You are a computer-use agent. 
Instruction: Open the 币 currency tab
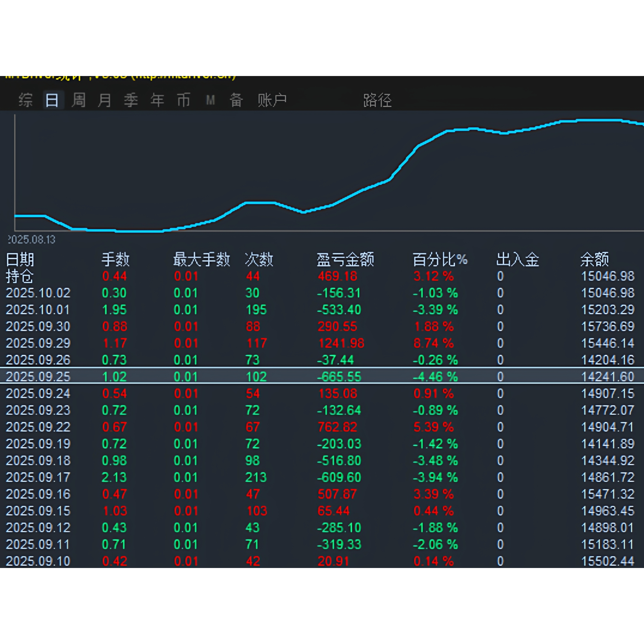(x=184, y=100)
